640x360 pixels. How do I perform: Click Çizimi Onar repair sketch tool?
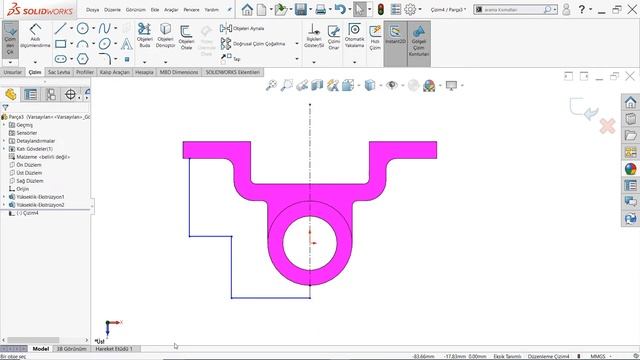[333, 37]
